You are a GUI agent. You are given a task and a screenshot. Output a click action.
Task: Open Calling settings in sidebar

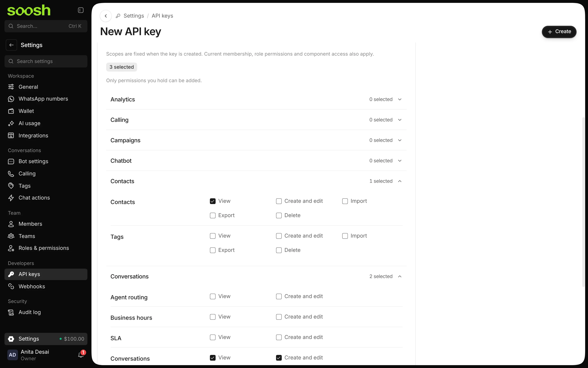coord(46,174)
